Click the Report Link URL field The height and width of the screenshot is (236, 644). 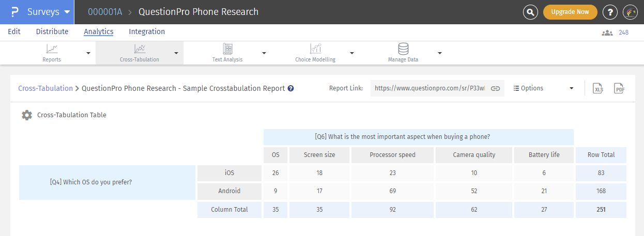click(429, 88)
